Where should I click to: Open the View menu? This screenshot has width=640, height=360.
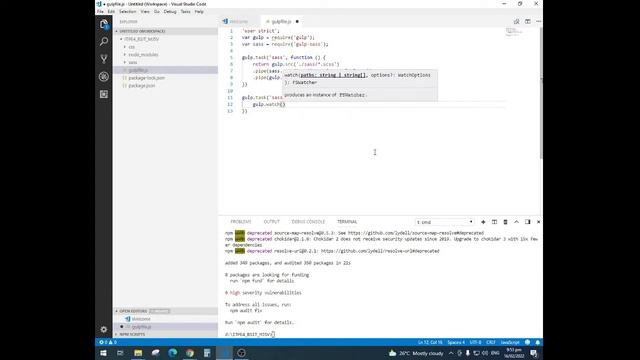click(x=145, y=11)
